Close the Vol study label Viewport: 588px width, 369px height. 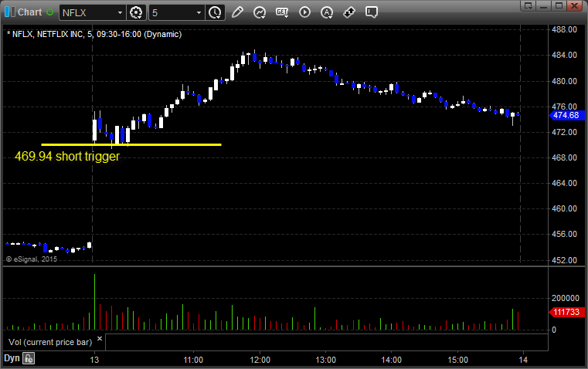[100, 339]
